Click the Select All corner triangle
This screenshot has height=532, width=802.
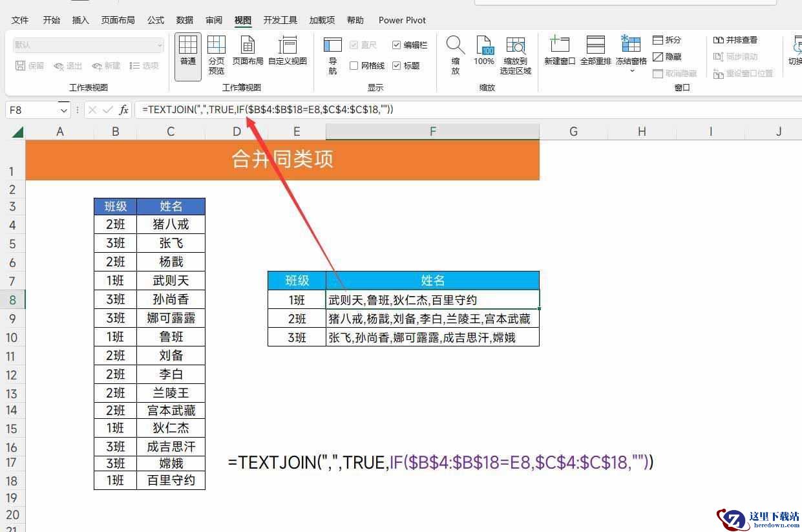(x=17, y=132)
